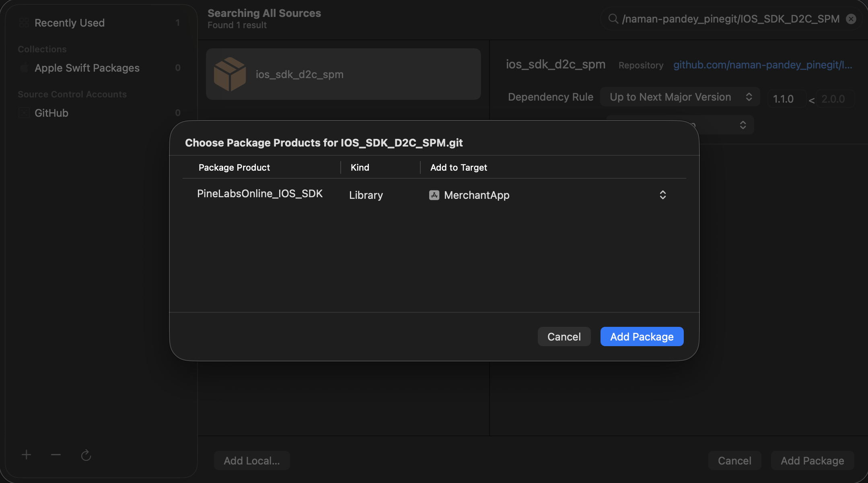Click the package search URL field
Screen dimensions: 868x483
(x=731, y=19)
